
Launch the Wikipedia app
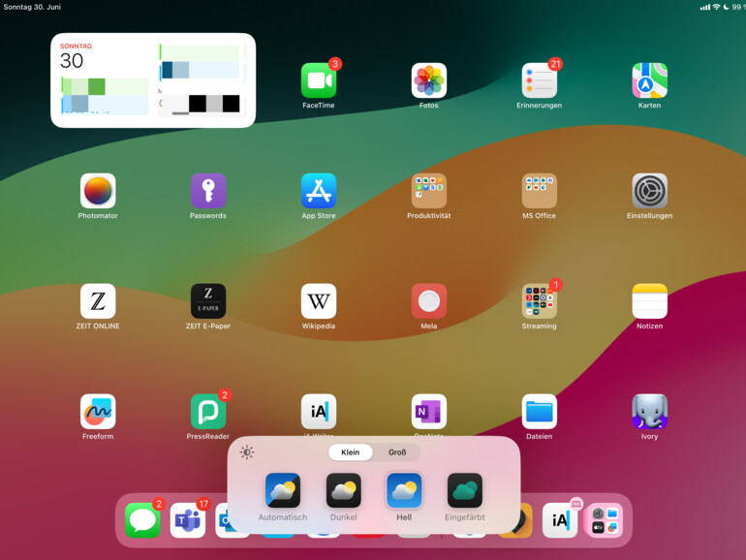(319, 301)
